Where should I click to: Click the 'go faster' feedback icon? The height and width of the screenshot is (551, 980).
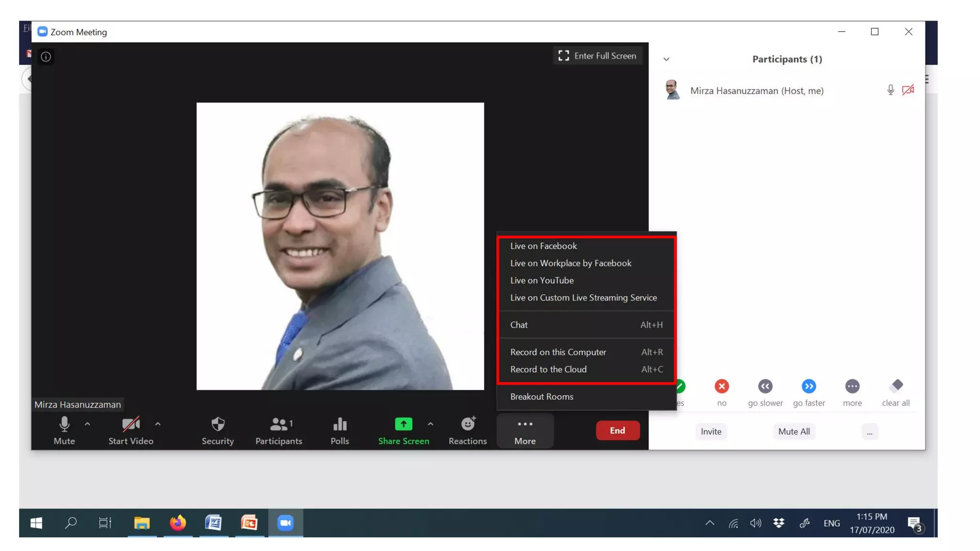coord(809,386)
